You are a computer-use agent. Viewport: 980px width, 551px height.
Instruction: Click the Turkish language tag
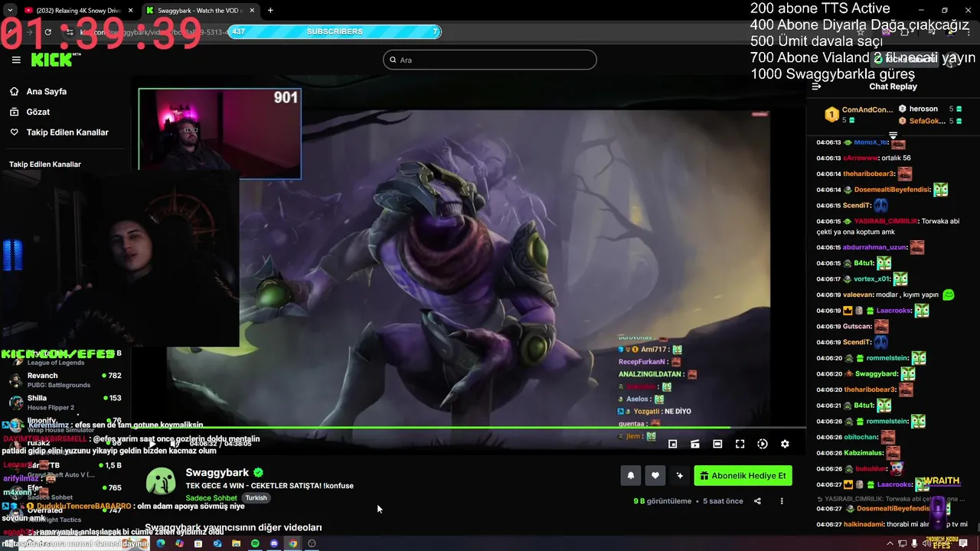(256, 498)
